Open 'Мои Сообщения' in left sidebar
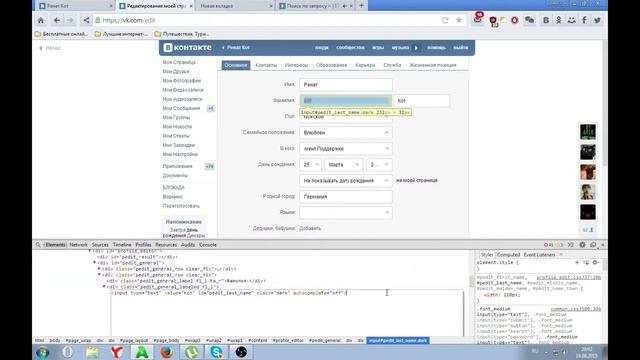This screenshot has width=640, height=360. pos(181,109)
